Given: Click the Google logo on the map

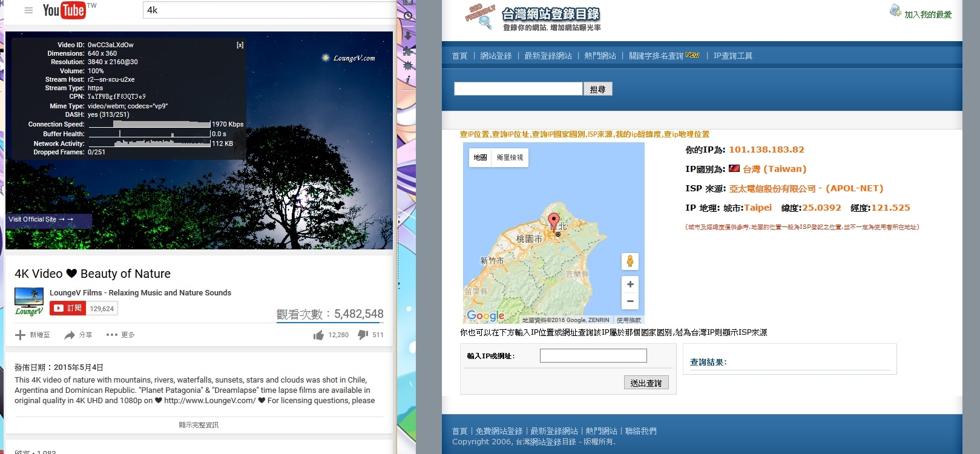Looking at the screenshot, I should point(485,316).
